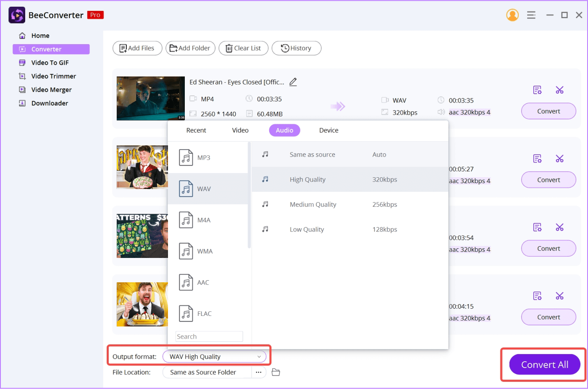Select Same as source Auto quality
The image size is (588, 389).
click(350, 155)
